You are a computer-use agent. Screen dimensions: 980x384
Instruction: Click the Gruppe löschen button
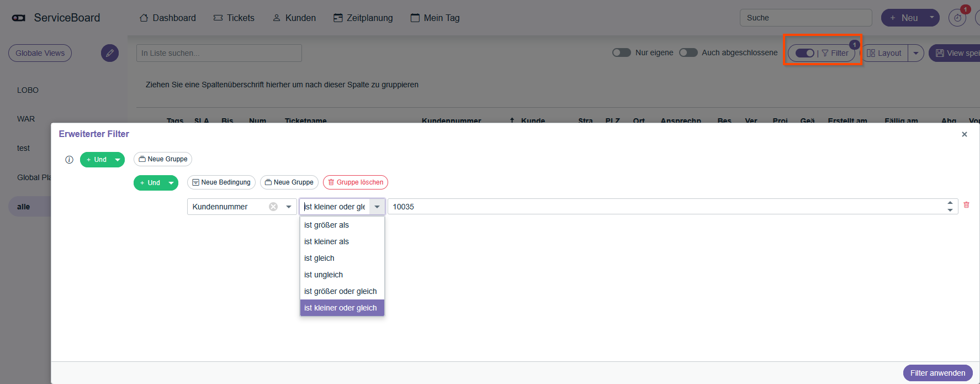coord(356,182)
